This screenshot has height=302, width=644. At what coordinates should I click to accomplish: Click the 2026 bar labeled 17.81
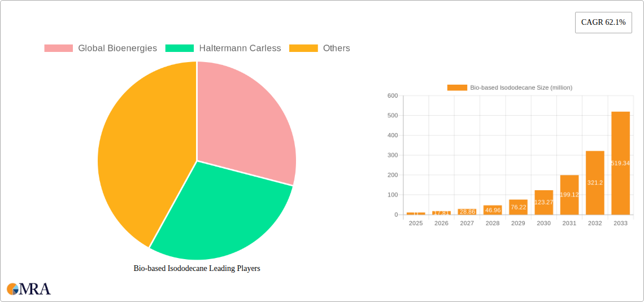[442, 213]
